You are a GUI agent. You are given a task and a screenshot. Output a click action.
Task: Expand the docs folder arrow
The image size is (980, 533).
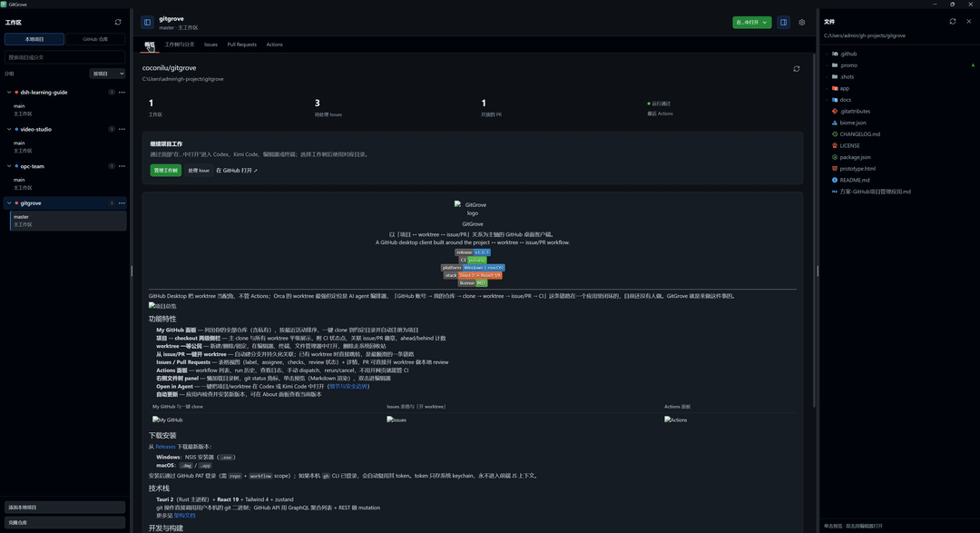(827, 100)
